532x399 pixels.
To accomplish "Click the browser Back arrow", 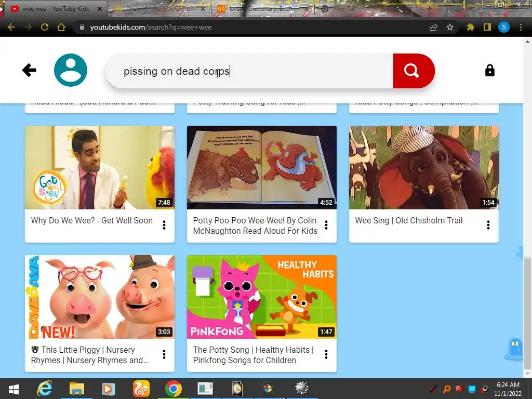I will coord(11,27).
